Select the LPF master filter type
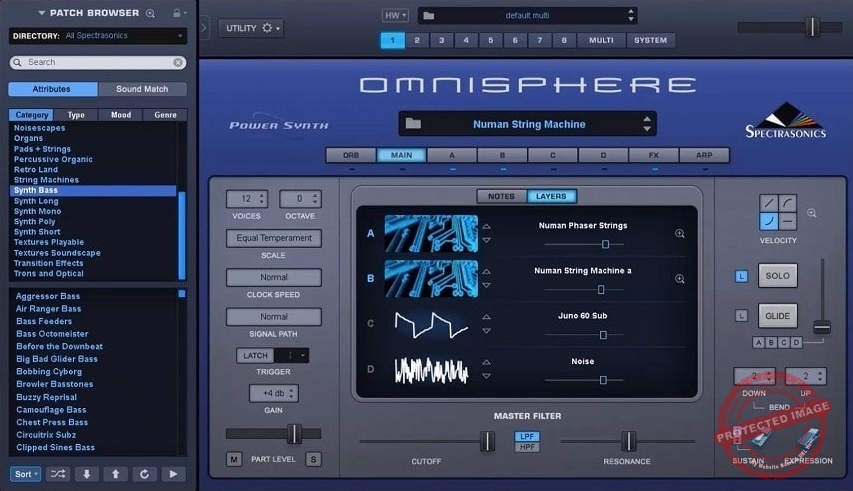 [x=527, y=436]
